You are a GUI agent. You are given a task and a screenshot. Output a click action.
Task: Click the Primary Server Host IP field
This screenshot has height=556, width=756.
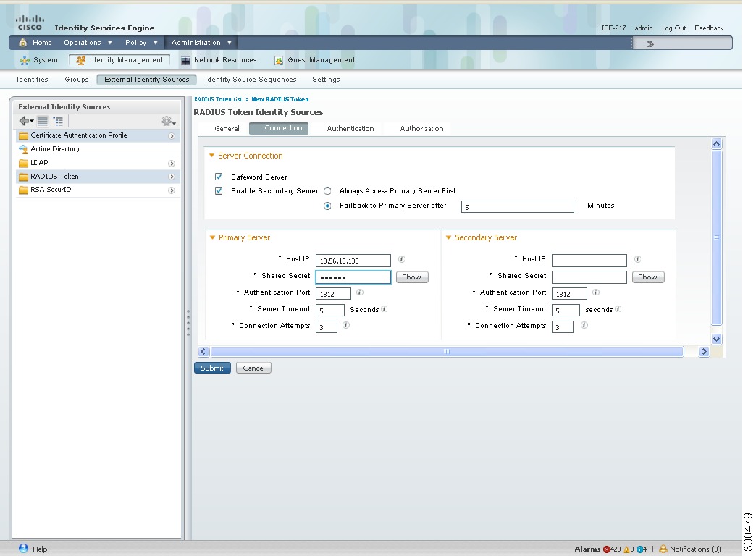tap(353, 261)
